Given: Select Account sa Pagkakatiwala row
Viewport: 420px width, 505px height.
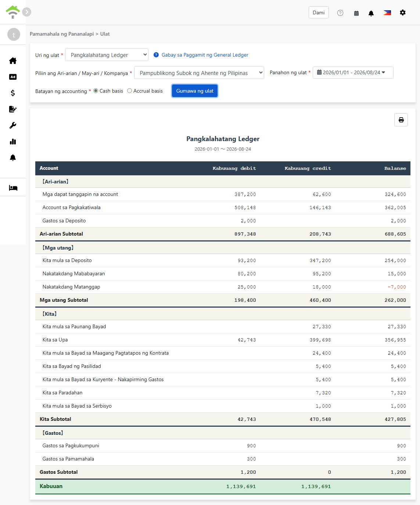Looking at the screenshot, I should (x=223, y=208).
